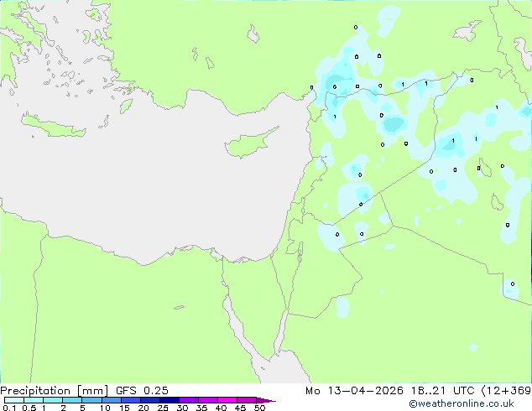Click the 1–2 mm legend color swatch
Screen dimensions: 532x411
point(53,400)
